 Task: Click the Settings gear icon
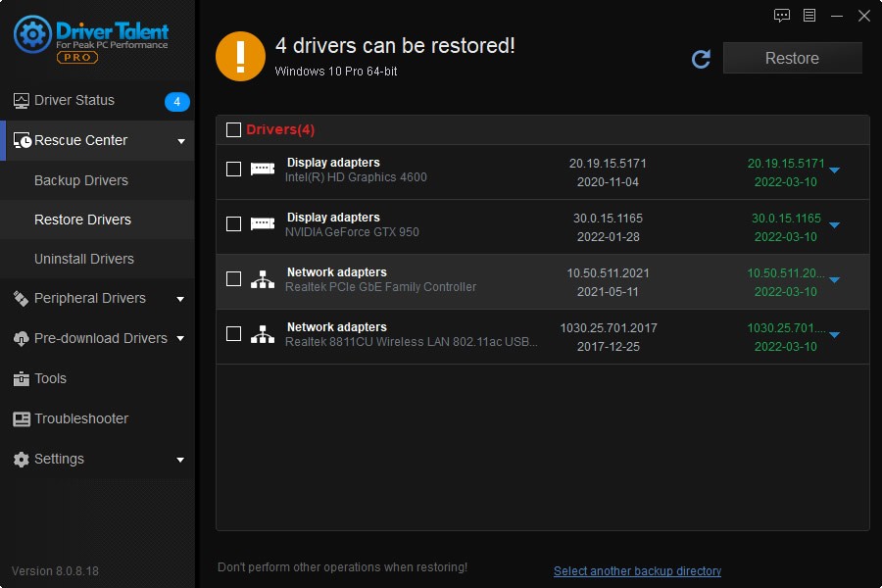pos(21,459)
